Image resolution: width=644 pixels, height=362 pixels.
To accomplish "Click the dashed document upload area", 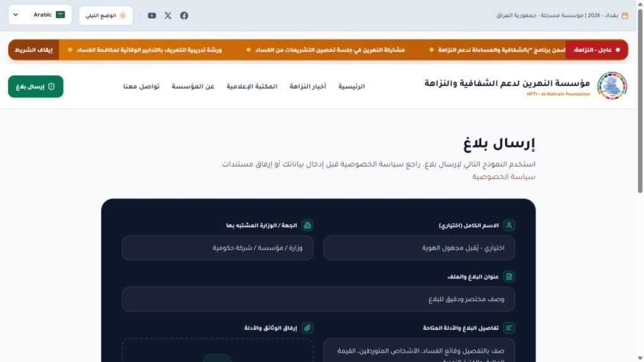I will pyautogui.click(x=217, y=350).
